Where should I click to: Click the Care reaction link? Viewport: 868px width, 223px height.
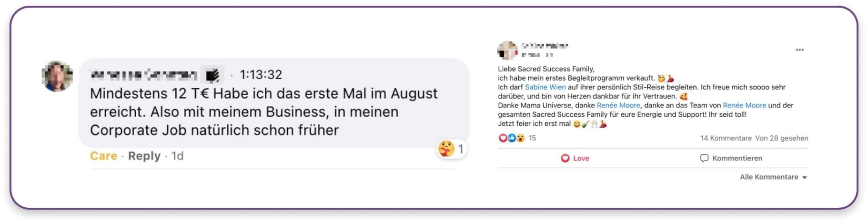tap(103, 156)
